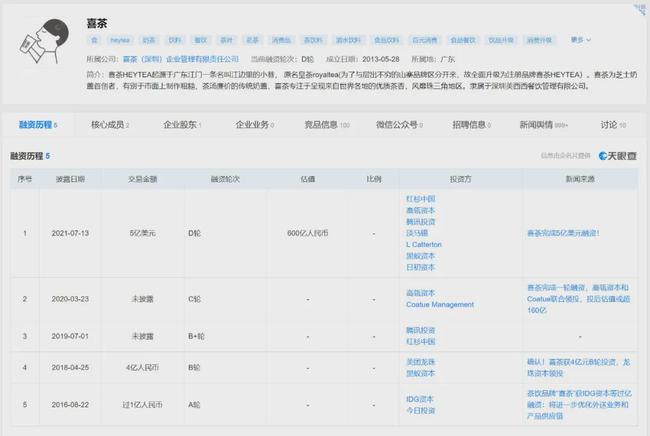Select the 酒水饮料 tag
The image size is (650, 436).
pos(348,40)
